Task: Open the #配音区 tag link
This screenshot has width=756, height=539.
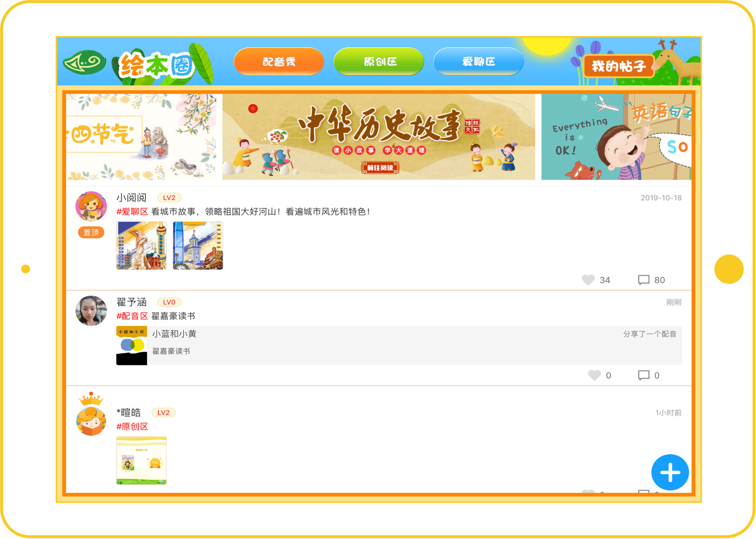Action: tap(132, 316)
